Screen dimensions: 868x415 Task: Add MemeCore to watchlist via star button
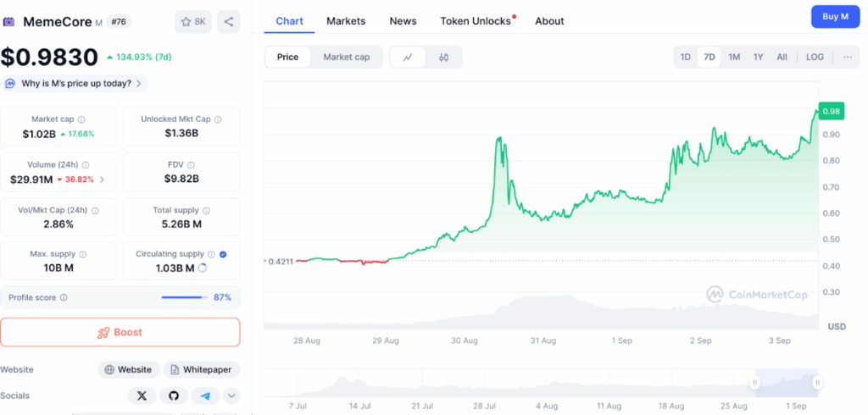192,21
